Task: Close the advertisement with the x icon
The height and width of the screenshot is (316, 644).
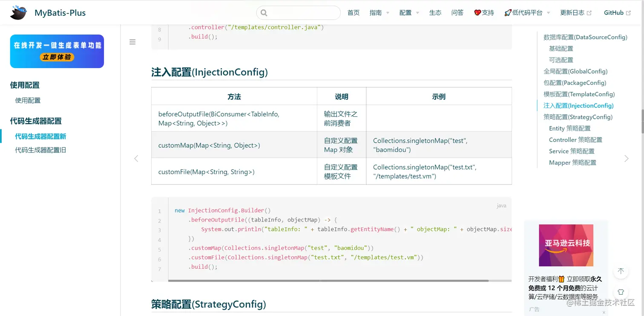Action: 604,313
